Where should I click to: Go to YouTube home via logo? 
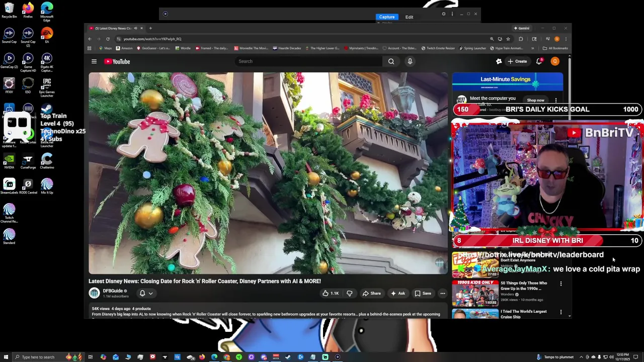(117, 61)
